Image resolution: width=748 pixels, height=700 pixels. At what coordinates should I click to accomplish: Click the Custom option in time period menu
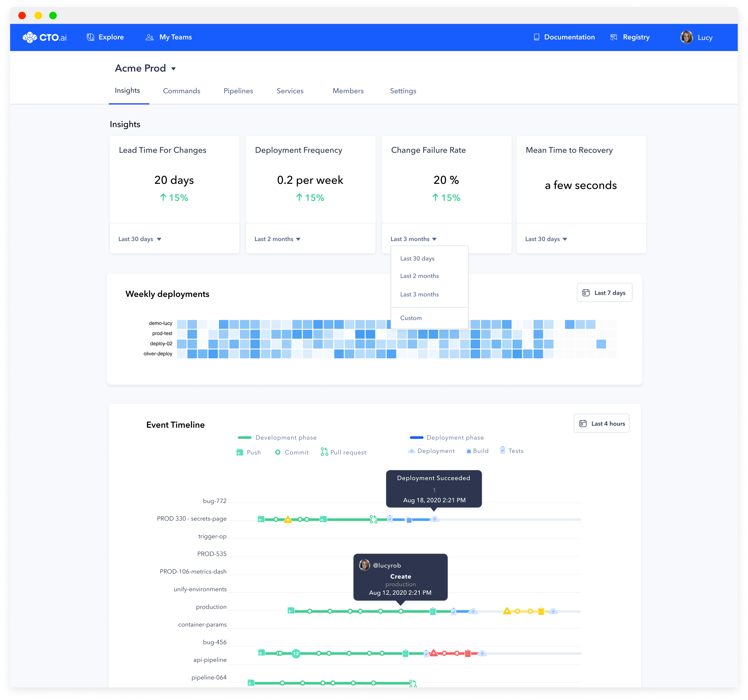[x=411, y=318]
